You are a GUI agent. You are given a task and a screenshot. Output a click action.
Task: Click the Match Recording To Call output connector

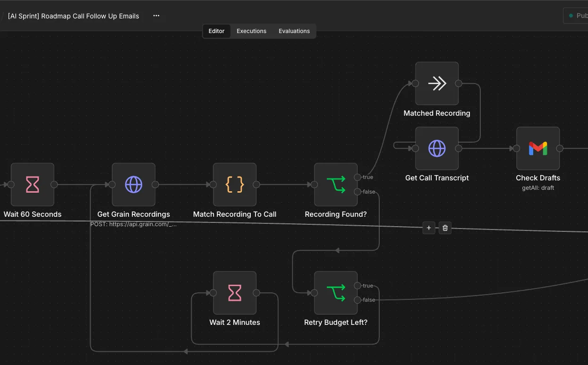pyautogui.click(x=256, y=185)
